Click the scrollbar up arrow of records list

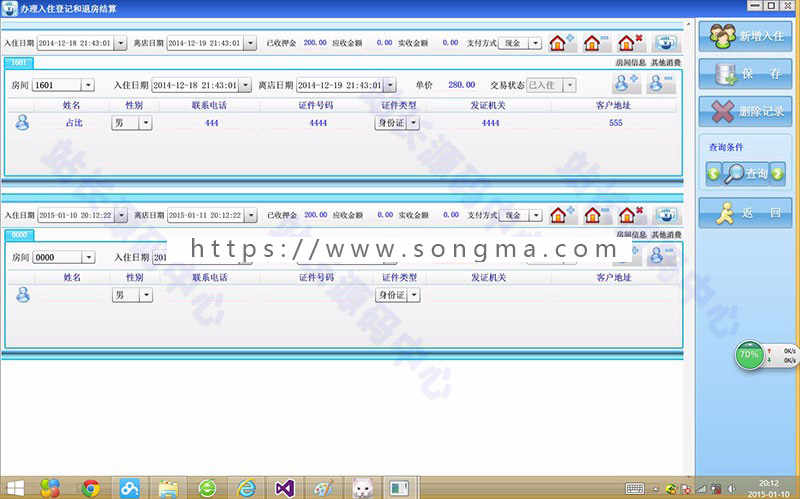[x=688, y=24]
